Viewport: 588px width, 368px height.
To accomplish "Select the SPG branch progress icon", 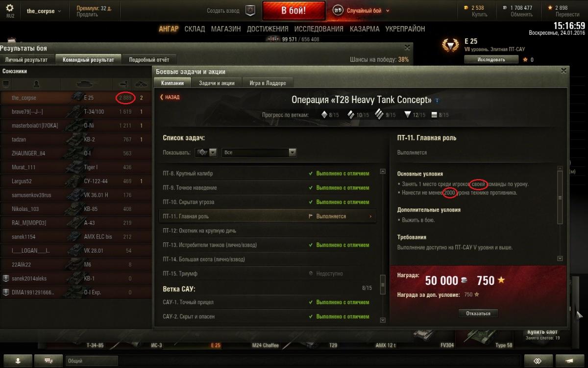I will (434, 115).
